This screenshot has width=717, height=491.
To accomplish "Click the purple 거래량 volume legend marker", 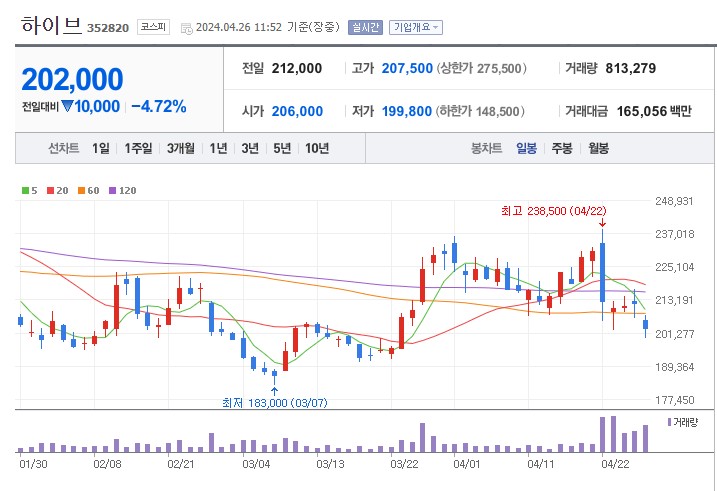I will coord(669,422).
